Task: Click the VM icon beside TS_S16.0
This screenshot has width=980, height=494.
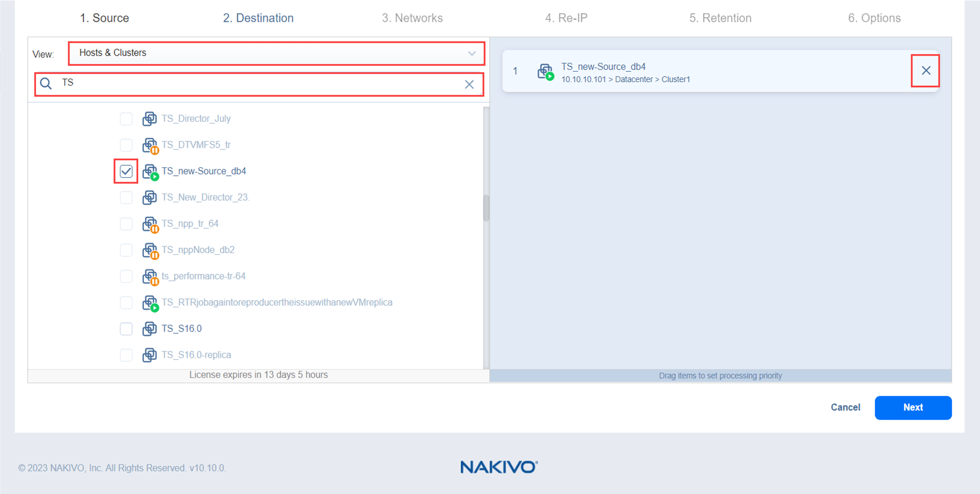Action: coord(150,329)
